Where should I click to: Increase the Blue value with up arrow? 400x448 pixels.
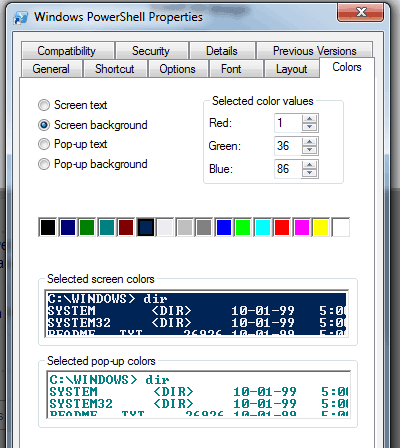pos(310,165)
